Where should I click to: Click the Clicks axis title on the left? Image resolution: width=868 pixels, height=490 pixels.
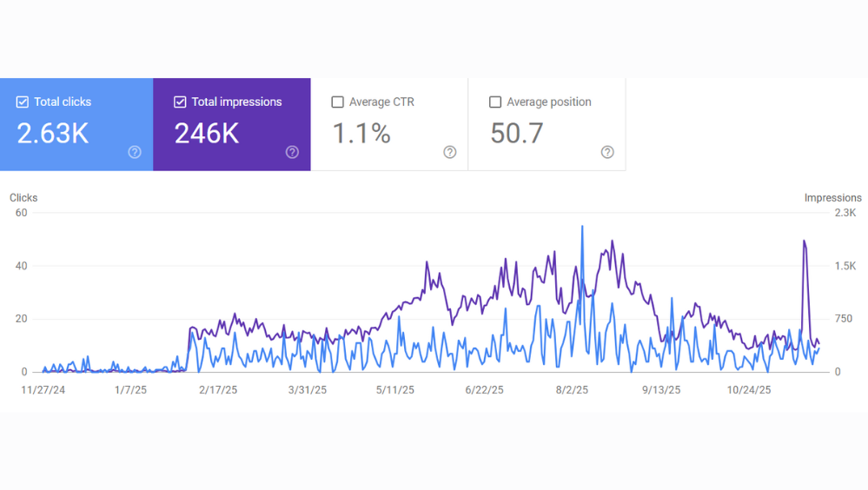click(x=23, y=198)
